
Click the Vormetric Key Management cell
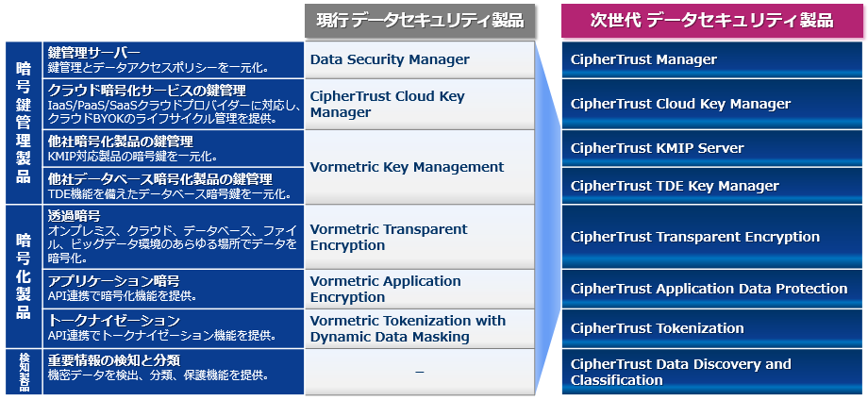(x=419, y=167)
